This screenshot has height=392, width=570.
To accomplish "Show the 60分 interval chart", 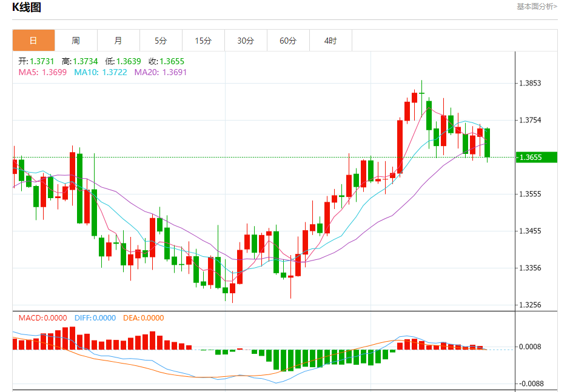I will pos(288,41).
